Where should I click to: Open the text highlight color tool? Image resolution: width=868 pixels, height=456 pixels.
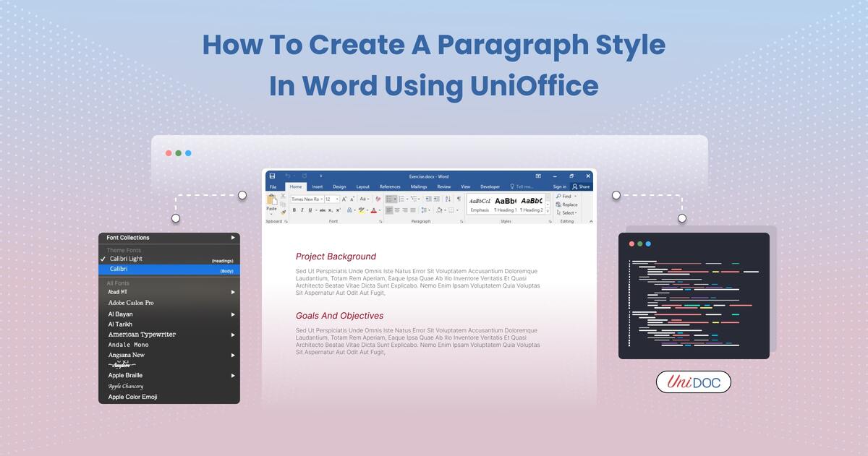[362, 209]
